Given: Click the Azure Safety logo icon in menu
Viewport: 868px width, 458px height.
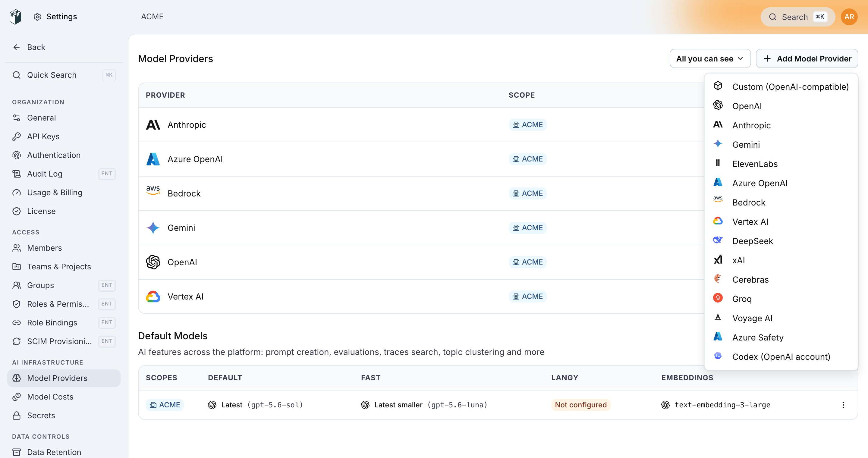Looking at the screenshot, I should pyautogui.click(x=718, y=337).
